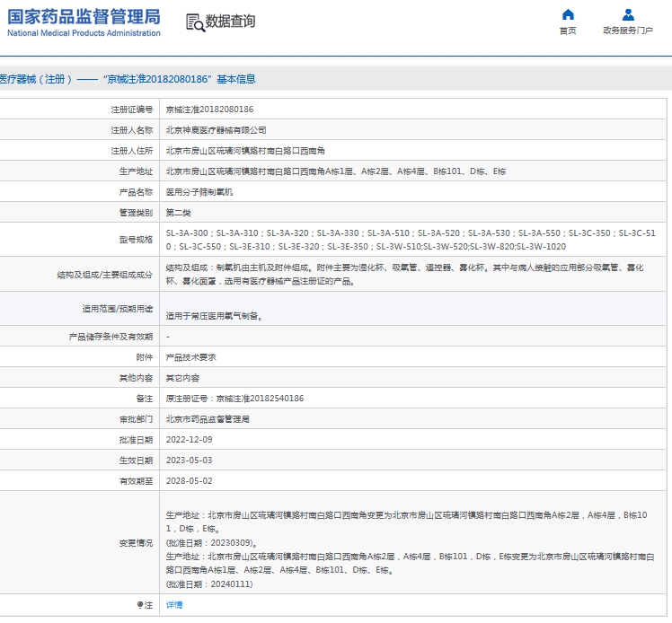This screenshot has width=672, height=623.
Task: Click the 产品名称 label
Action: [x=136, y=192]
